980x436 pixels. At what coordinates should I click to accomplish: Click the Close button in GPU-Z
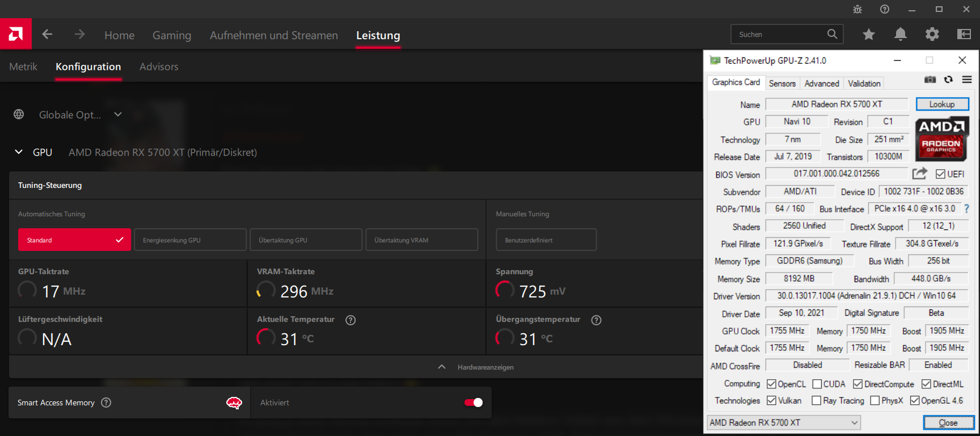coord(948,423)
